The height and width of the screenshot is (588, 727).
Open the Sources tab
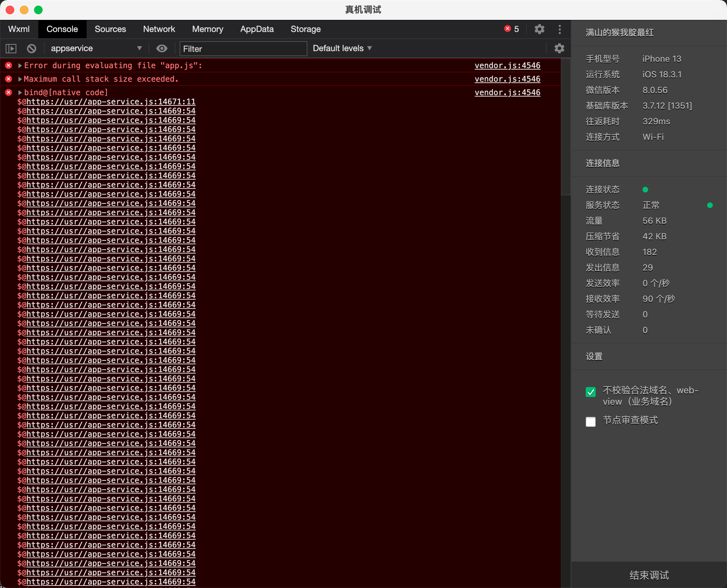[110, 29]
